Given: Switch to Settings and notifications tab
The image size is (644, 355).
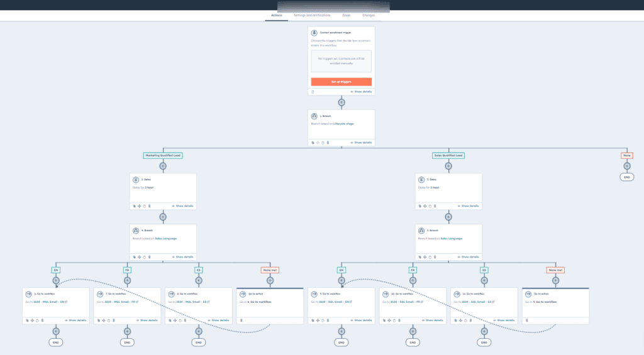Looking at the screenshot, I should click(x=312, y=15).
